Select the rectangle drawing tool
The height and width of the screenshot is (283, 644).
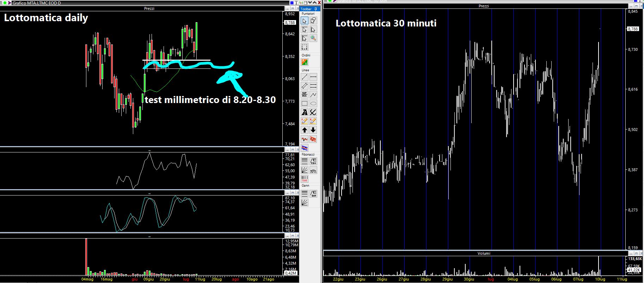coord(305,103)
